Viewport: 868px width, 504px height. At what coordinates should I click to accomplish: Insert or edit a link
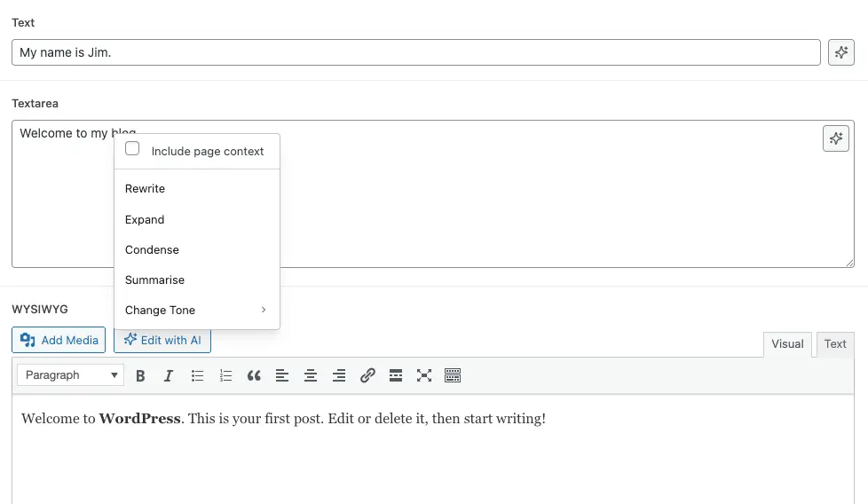(x=367, y=375)
